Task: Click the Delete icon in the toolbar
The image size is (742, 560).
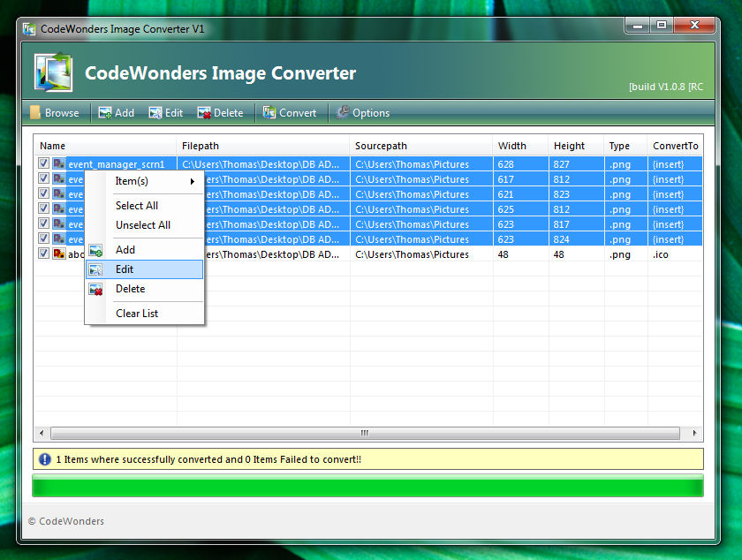Action: point(203,112)
